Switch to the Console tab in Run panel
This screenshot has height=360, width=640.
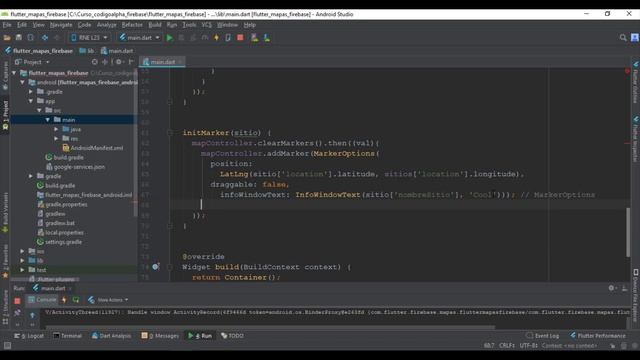click(42, 300)
